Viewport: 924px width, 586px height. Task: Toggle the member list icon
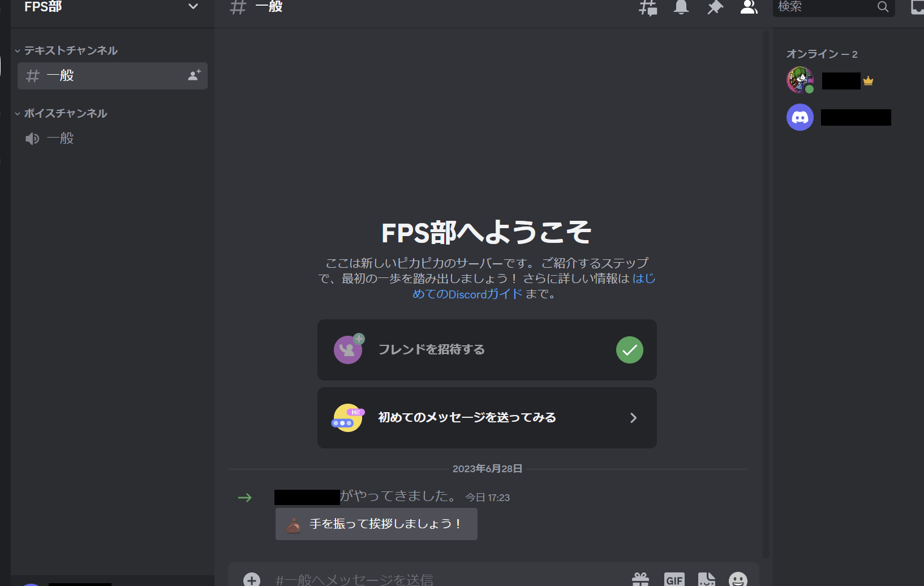[x=749, y=7]
